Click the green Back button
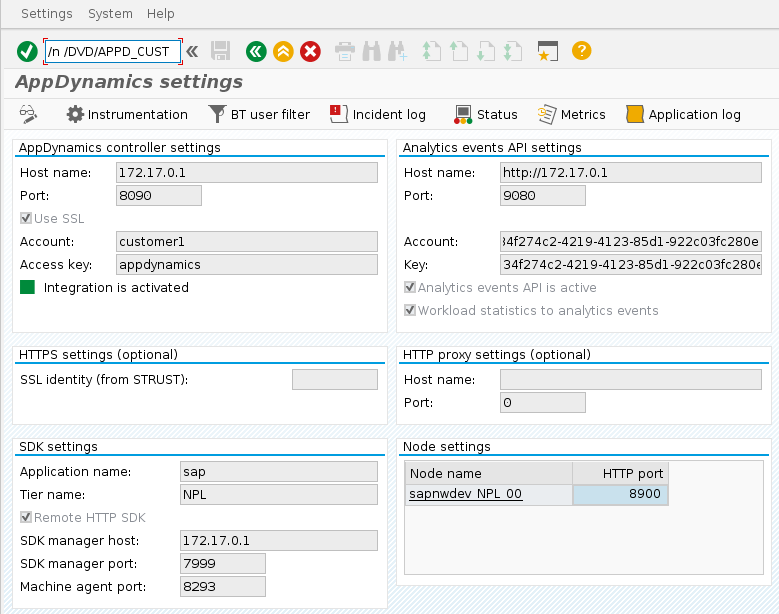This screenshot has height=614, width=779. 256,51
